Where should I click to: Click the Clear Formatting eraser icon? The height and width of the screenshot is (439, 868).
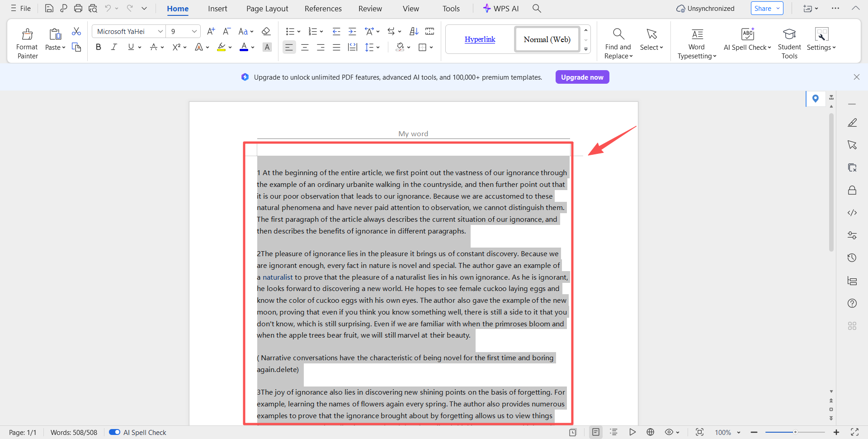click(x=266, y=31)
